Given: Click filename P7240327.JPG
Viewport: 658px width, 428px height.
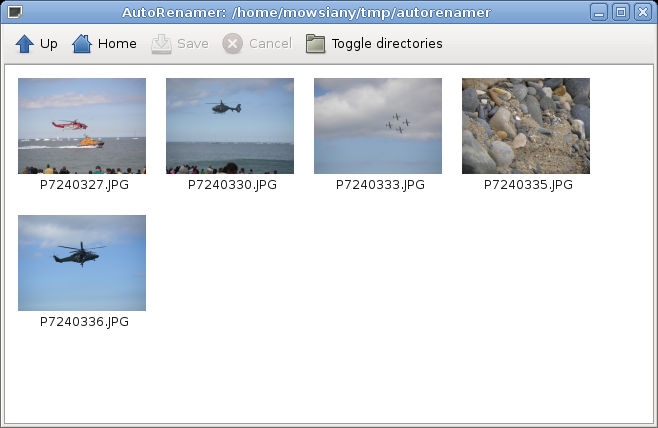Looking at the screenshot, I should tap(84, 185).
